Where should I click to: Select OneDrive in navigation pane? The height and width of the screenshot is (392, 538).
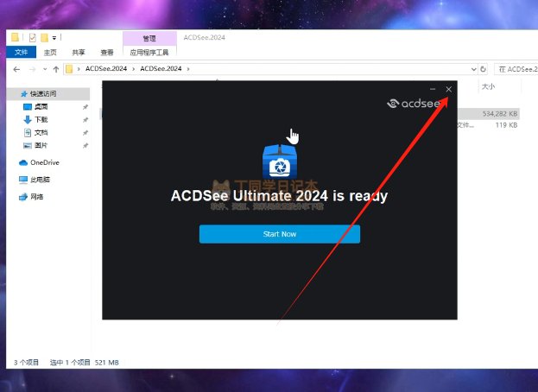[45, 162]
